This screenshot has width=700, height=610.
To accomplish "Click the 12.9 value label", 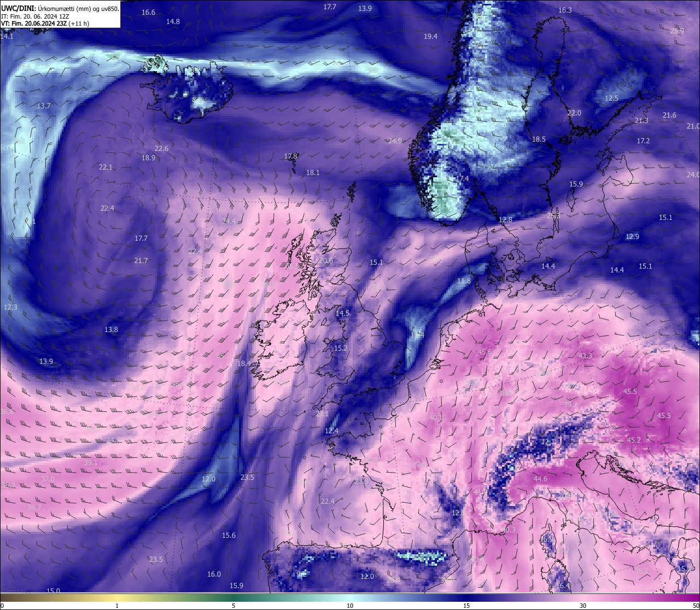I will click(x=632, y=236).
